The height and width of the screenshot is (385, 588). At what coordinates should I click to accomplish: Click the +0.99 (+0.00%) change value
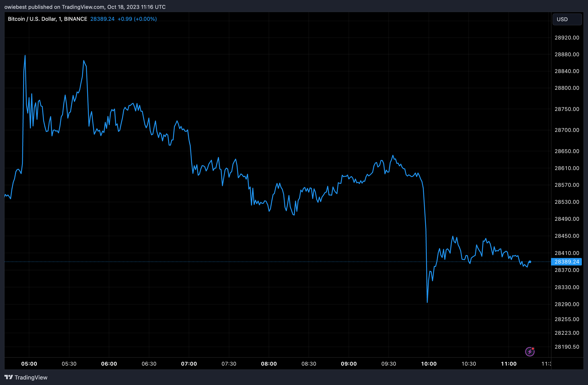137,19
